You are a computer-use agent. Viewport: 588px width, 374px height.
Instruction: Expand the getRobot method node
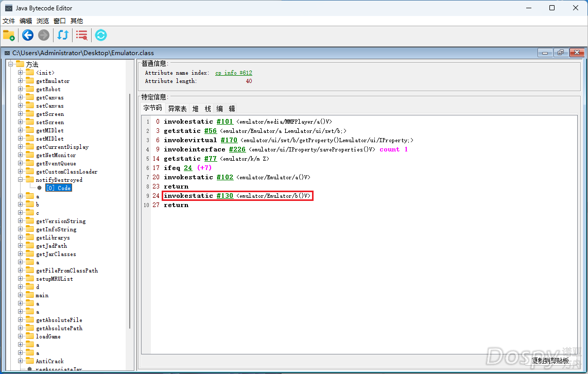[21, 89]
